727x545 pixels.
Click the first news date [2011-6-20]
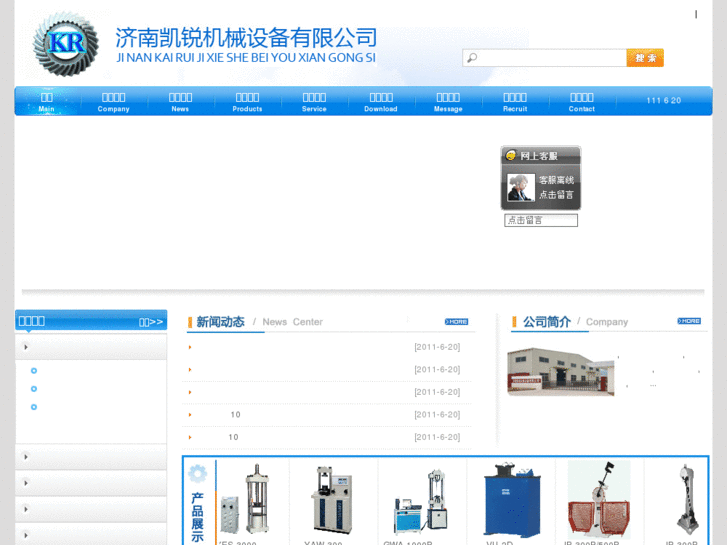pos(437,347)
